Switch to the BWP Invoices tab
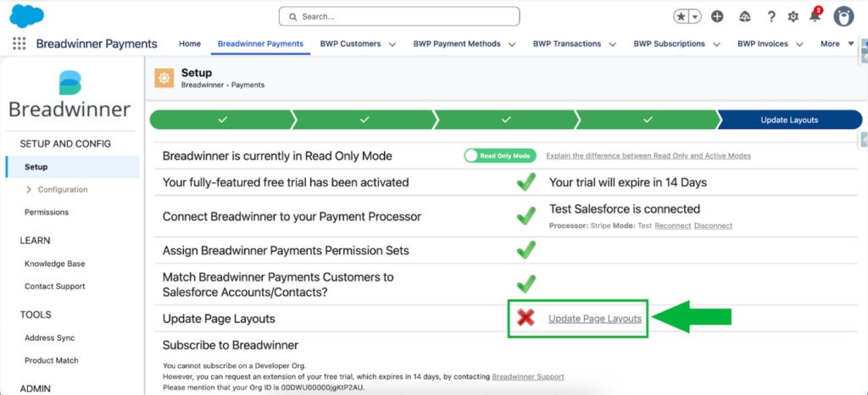 coord(763,44)
